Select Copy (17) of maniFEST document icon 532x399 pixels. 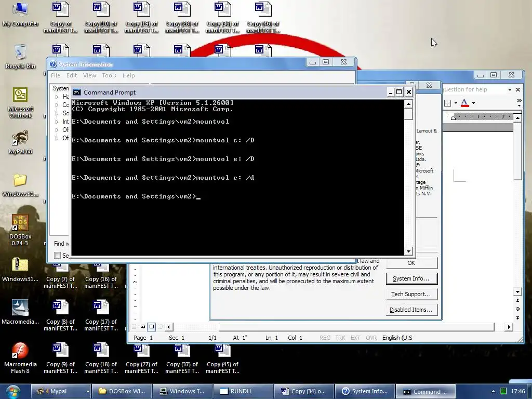(101, 315)
